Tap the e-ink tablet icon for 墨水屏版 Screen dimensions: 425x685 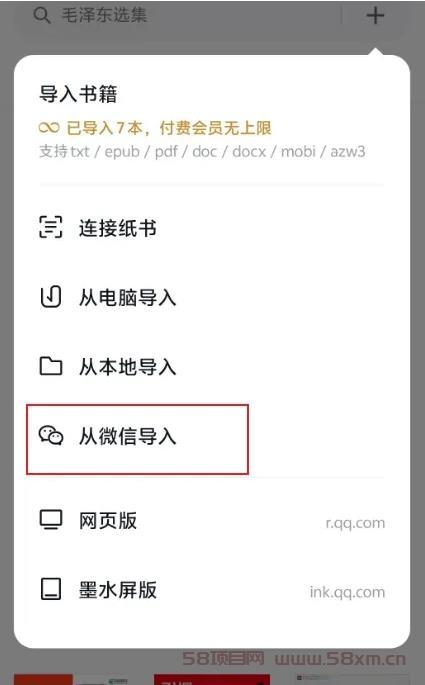point(51,589)
